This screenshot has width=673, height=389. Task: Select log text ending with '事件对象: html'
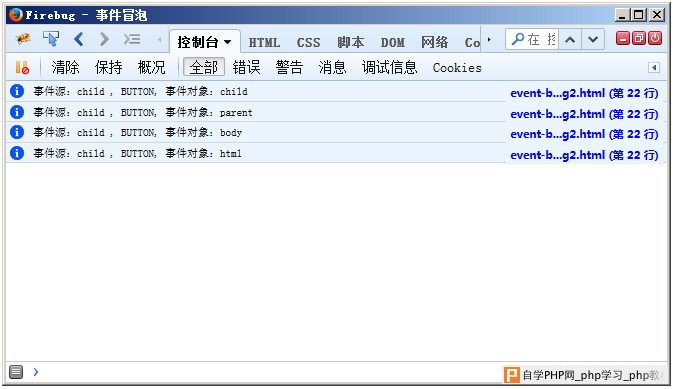click(137, 153)
